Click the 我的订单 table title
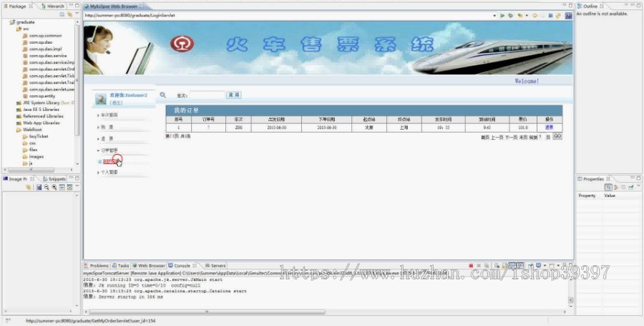644x326 pixels. coord(186,110)
